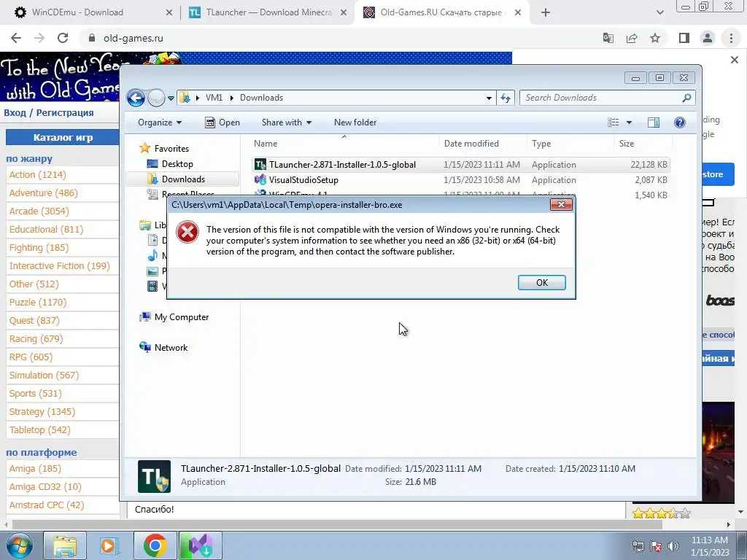
Task: Open the Amiga (185) platform link
Action: tap(35, 469)
